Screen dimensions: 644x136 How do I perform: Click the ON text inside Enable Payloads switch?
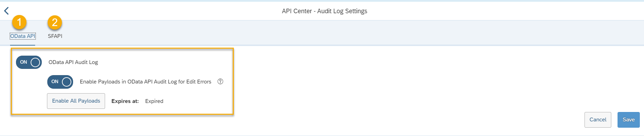pyautogui.click(x=55, y=82)
